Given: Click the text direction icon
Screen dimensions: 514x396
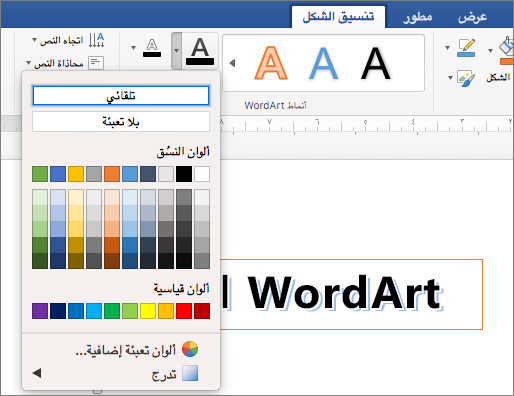Looking at the screenshot, I should point(96,40).
